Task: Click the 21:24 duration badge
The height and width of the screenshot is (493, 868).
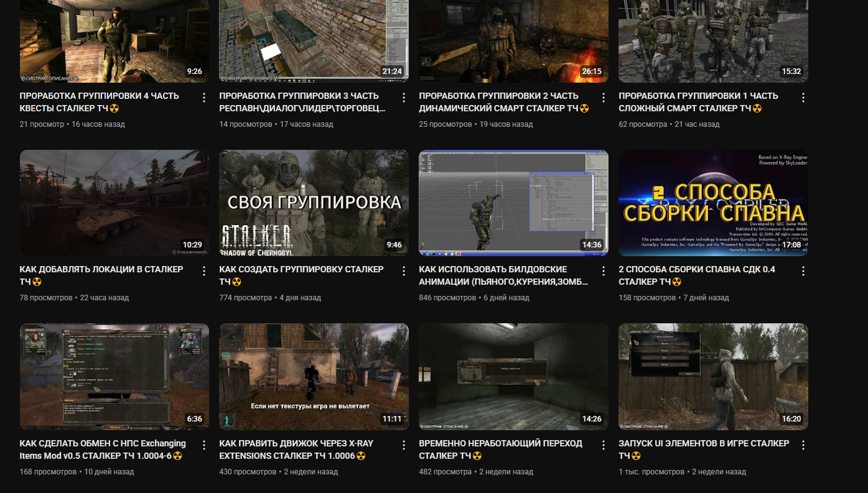Action: coord(392,71)
